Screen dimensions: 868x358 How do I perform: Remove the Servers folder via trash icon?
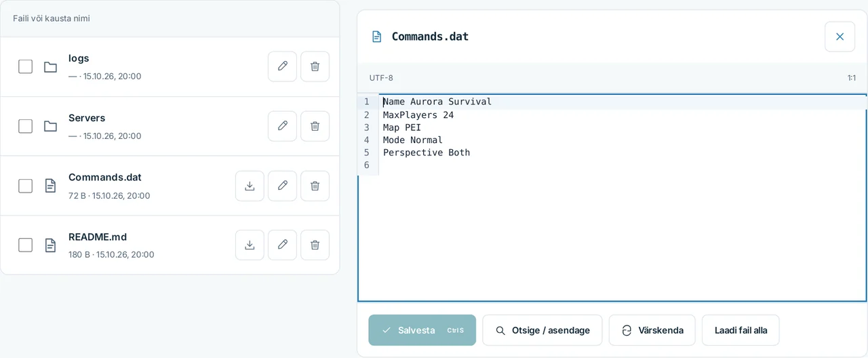(x=315, y=126)
